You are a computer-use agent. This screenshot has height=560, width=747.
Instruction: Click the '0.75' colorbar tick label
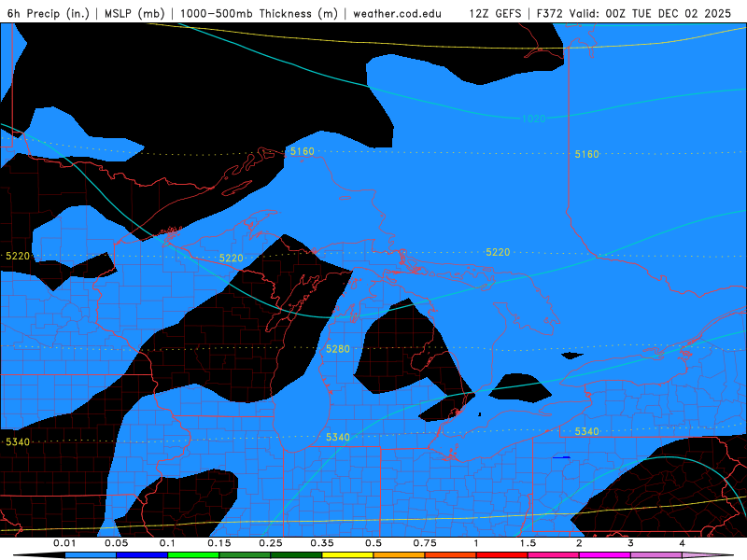coord(425,543)
